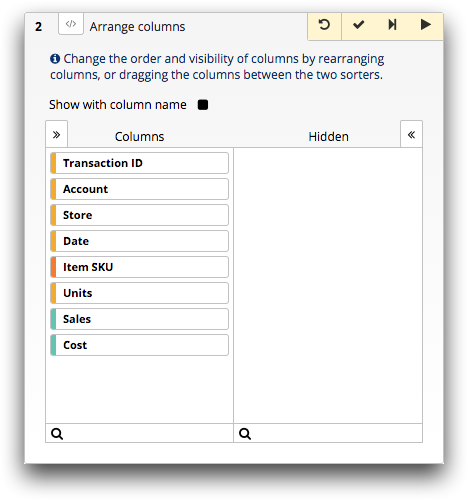Select the Date column item
Screen dimensions: 468x500
tap(139, 241)
